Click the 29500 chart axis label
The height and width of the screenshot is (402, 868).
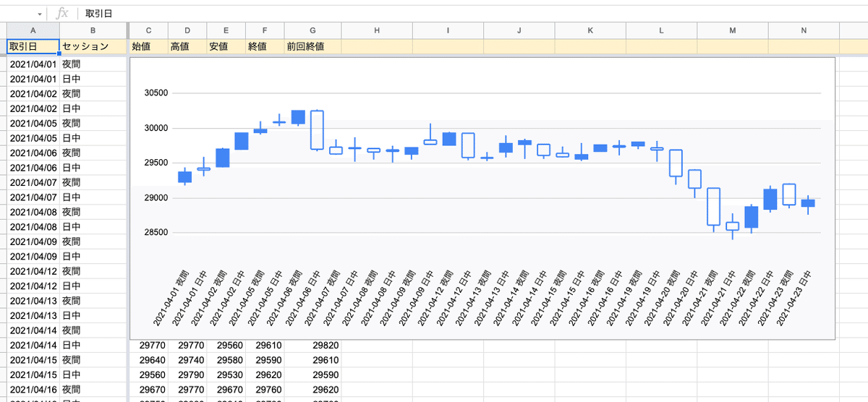click(156, 163)
